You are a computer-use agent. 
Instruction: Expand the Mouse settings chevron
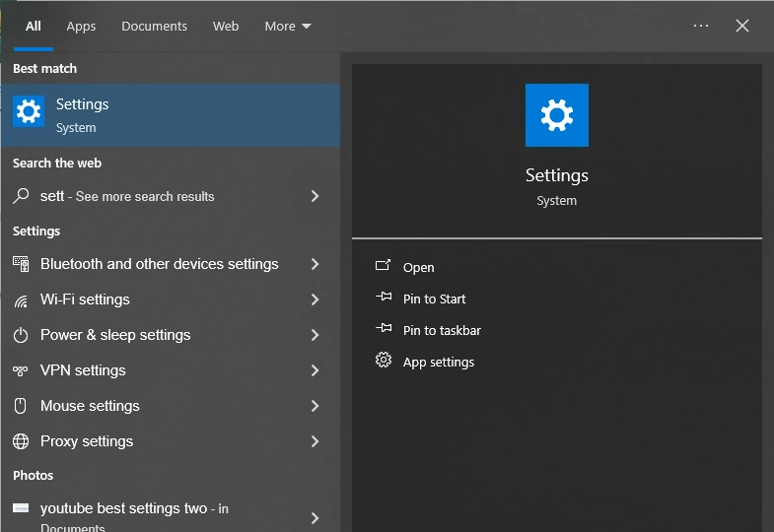click(x=315, y=406)
